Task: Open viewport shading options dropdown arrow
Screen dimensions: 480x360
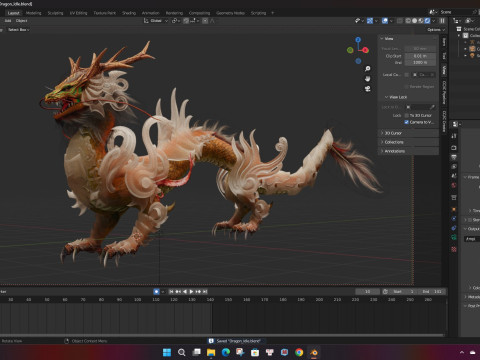Action: point(434,21)
